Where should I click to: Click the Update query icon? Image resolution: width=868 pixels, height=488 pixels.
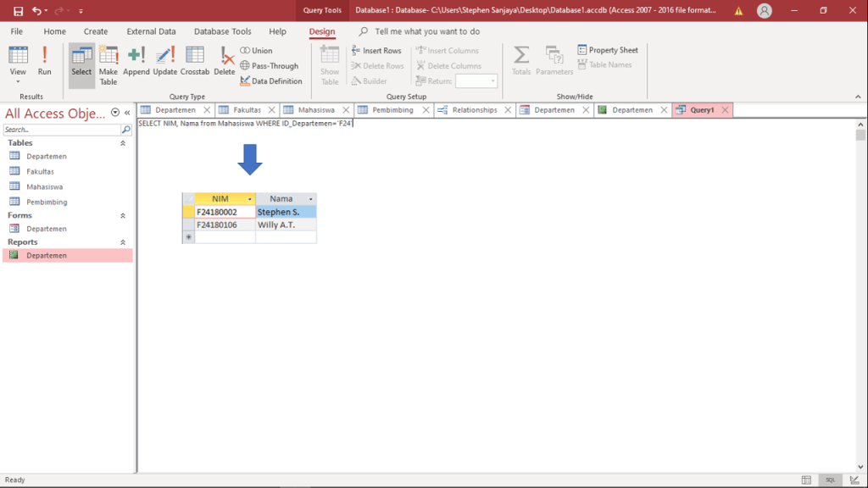click(164, 60)
